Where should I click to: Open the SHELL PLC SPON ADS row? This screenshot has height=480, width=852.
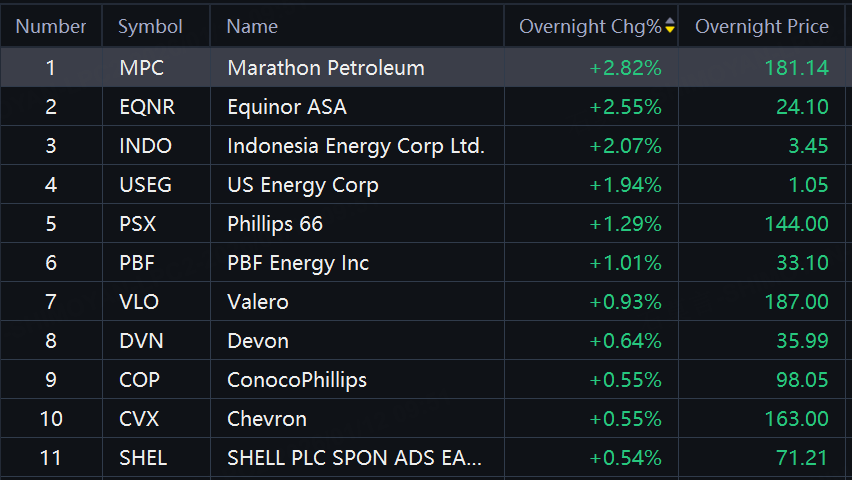[x=355, y=458]
